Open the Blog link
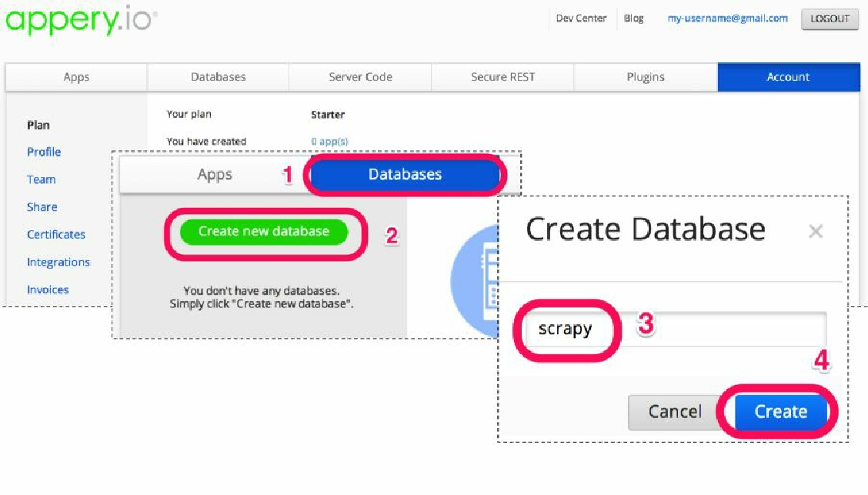 click(633, 18)
